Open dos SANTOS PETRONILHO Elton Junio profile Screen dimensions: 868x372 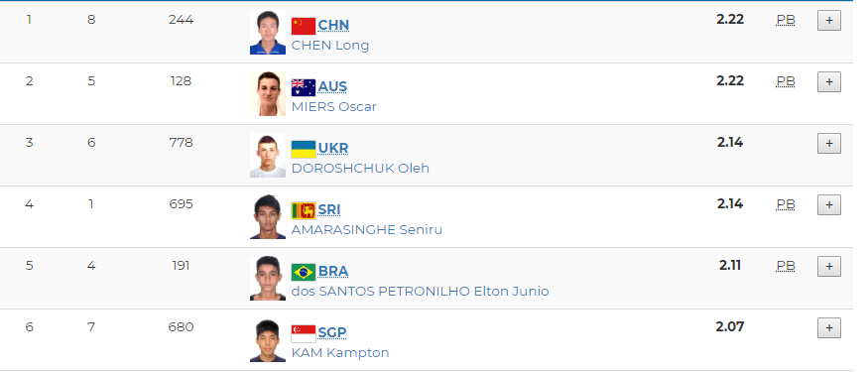[421, 292]
